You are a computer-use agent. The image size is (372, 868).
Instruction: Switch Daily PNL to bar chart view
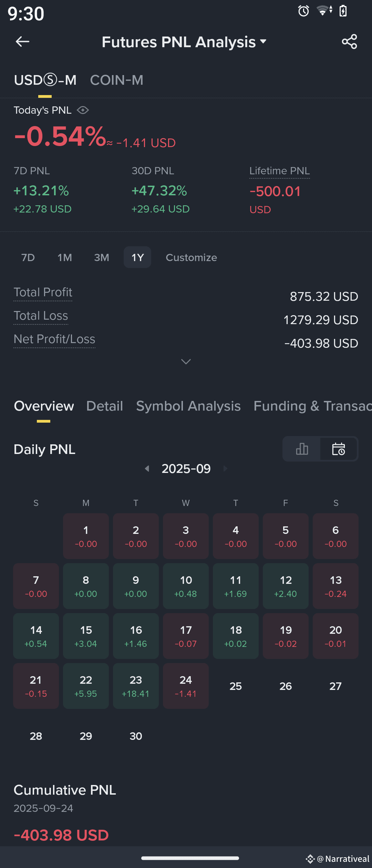click(302, 449)
